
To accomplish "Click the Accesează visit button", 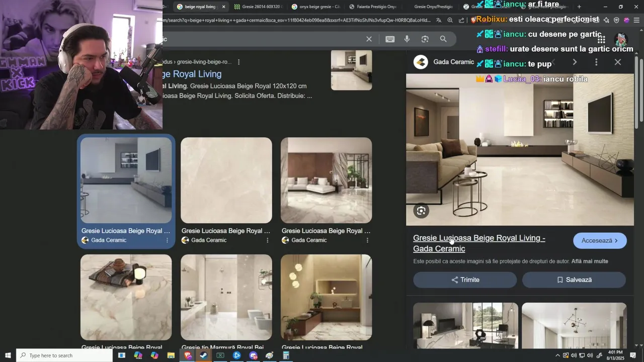I will tap(600, 241).
